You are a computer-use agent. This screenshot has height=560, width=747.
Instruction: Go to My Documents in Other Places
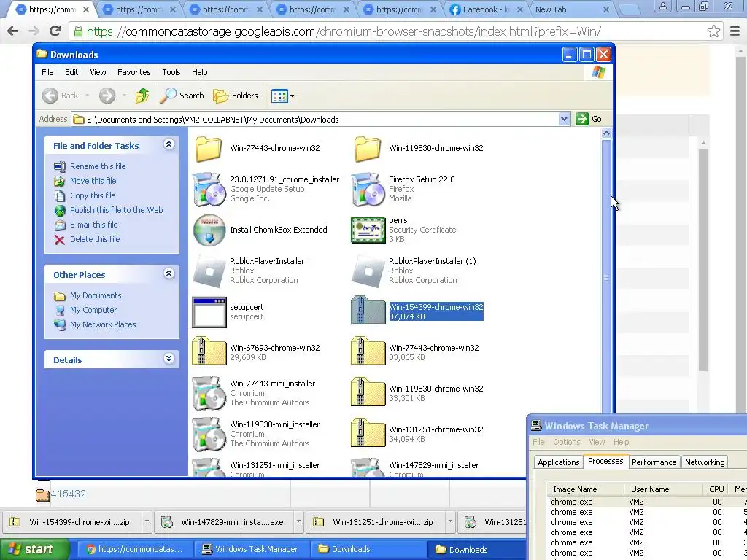96,295
